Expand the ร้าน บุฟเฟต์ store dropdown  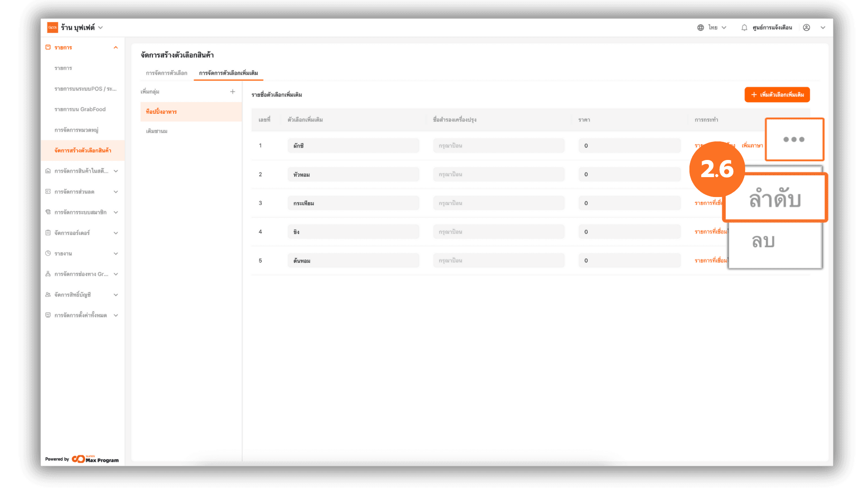click(x=100, y=28)
